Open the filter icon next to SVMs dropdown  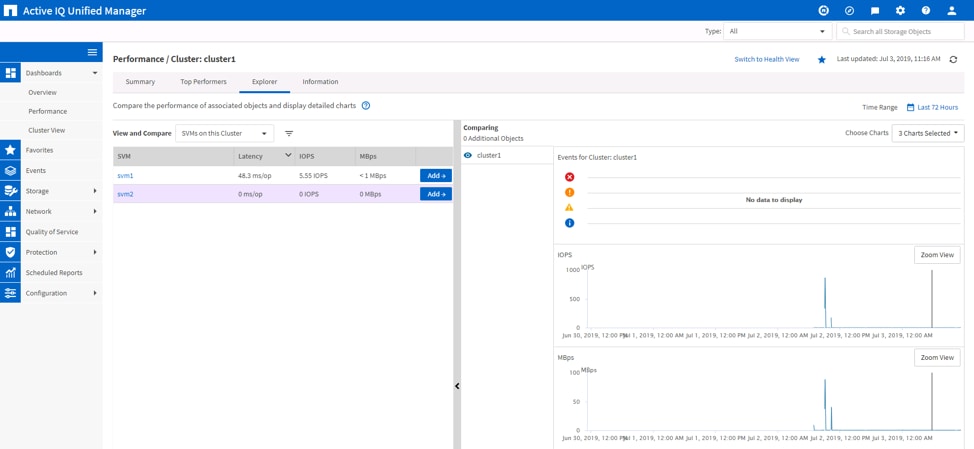click(x=289, y=134)
